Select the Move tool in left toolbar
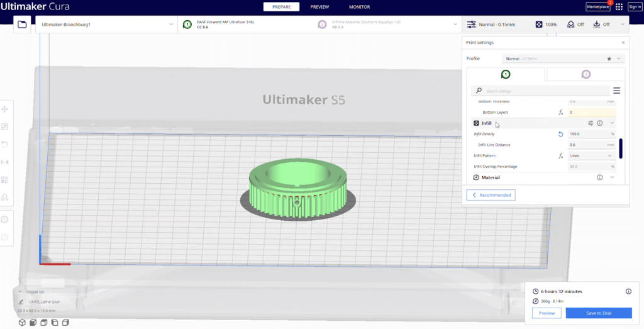Image resolution: width=644 pixels, height=329 pixels. click(5, 109)
